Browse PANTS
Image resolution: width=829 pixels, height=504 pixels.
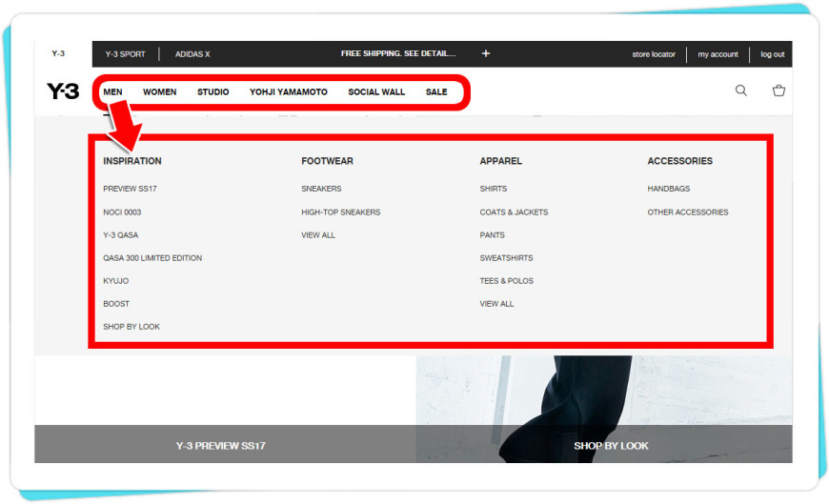tap(493, 234)
